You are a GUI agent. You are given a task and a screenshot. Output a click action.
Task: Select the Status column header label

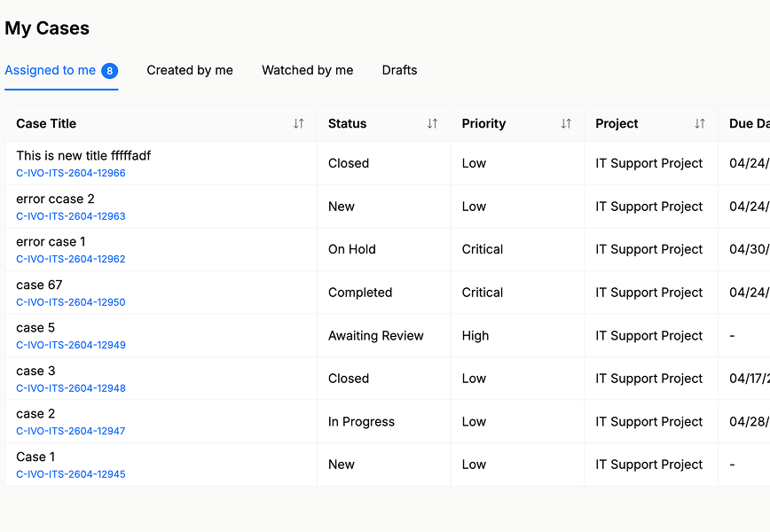[x=347, y=123]
